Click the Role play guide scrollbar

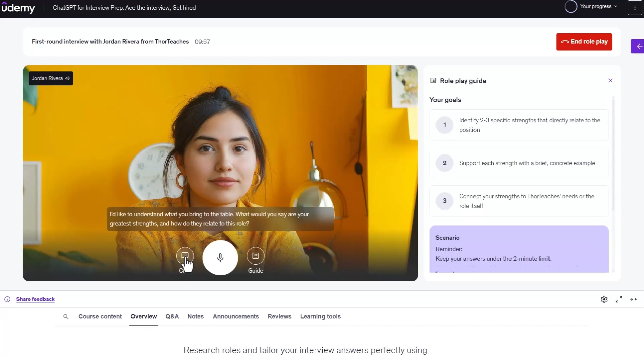613,154
